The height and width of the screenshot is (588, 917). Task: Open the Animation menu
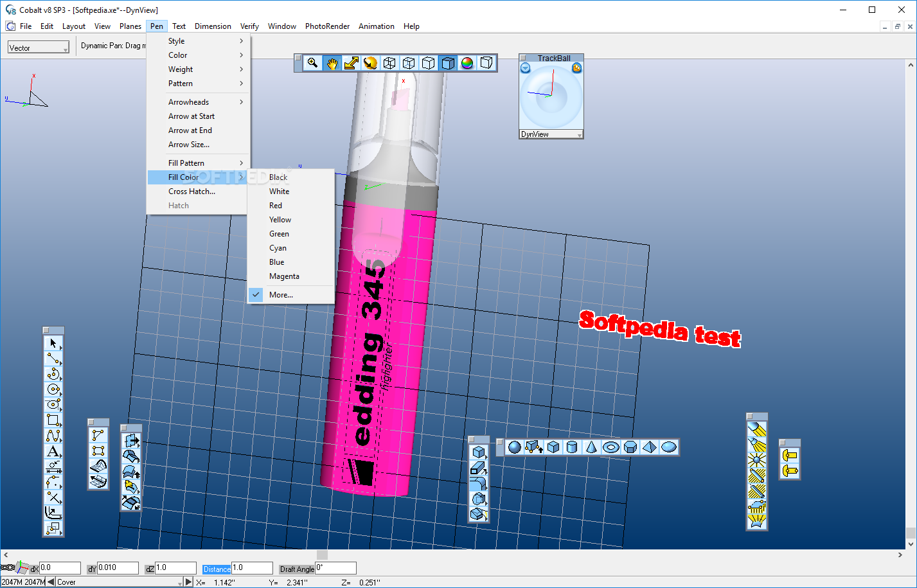pyautogui.click(x=377, y=26)
